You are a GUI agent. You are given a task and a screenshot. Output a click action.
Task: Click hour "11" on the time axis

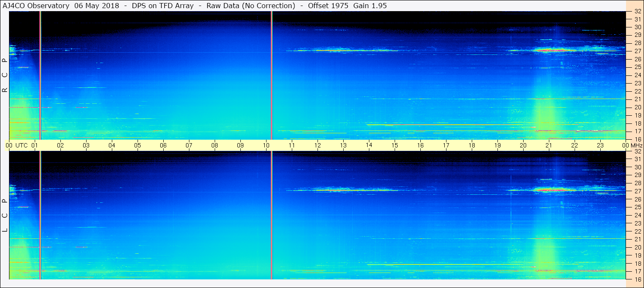[x=292, y=145]
